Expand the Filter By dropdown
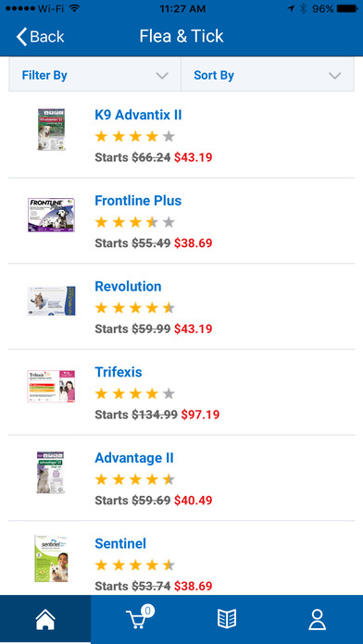 [95, 75]
